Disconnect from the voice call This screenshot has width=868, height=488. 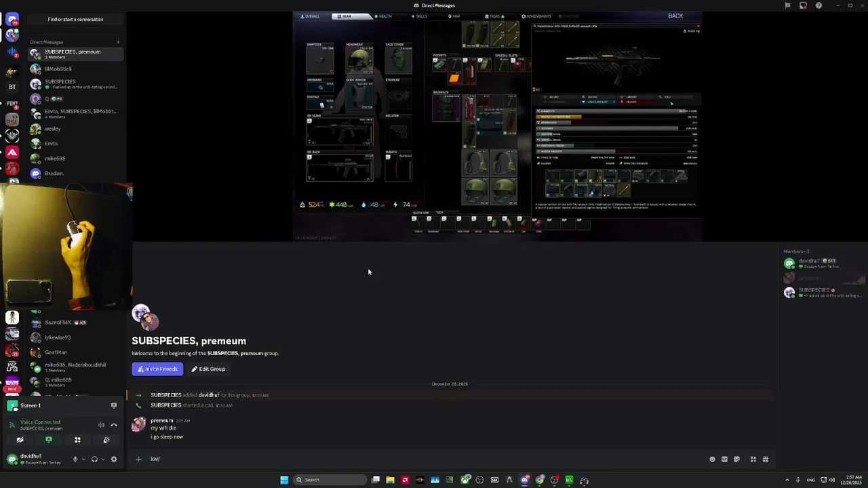114,425
